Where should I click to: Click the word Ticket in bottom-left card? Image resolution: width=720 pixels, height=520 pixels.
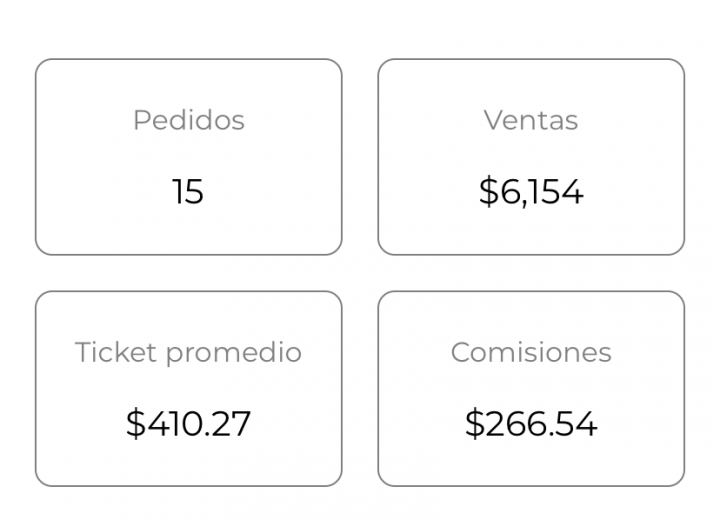pyautogui.click(x=116, y=352)
